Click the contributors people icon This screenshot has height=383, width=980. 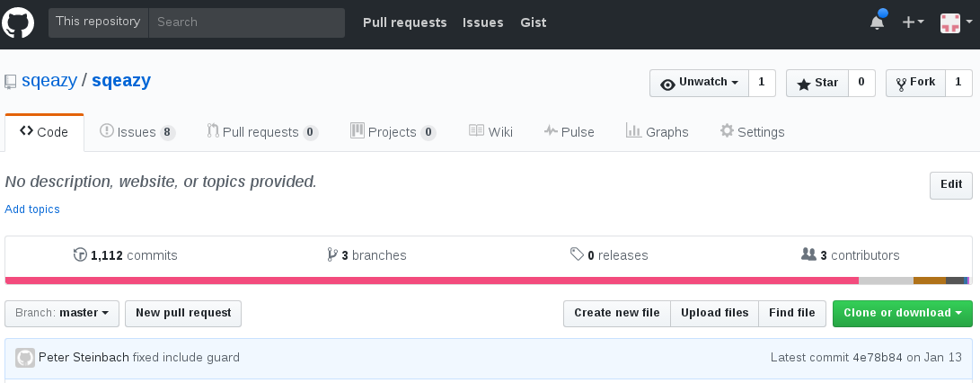(x=808, y=254)
